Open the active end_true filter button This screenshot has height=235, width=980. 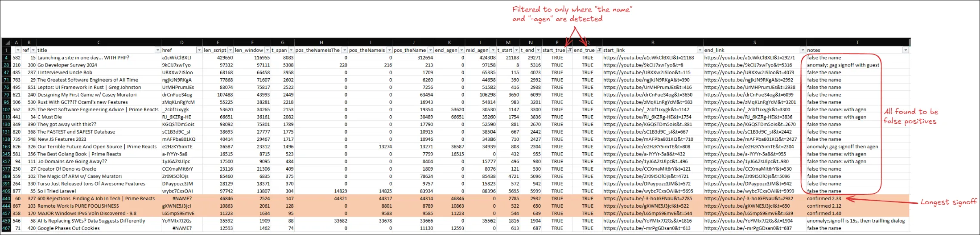[599, 50]
